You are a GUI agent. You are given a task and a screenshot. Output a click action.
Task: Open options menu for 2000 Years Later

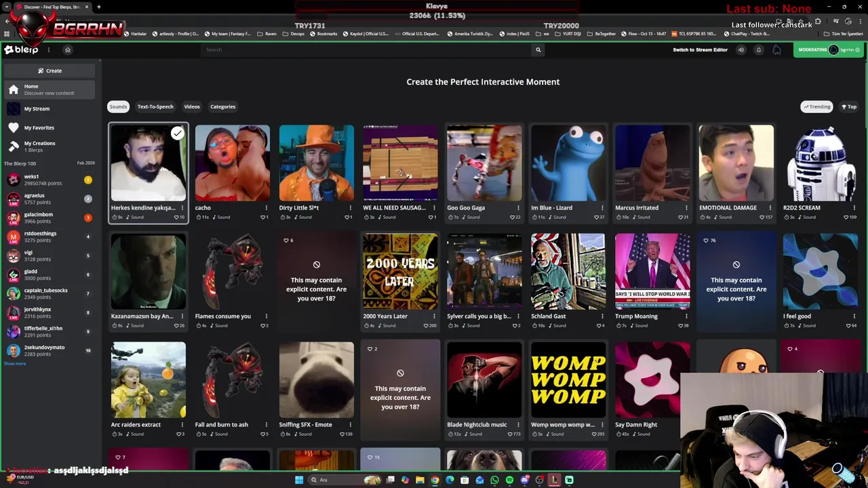coord(434,316)
